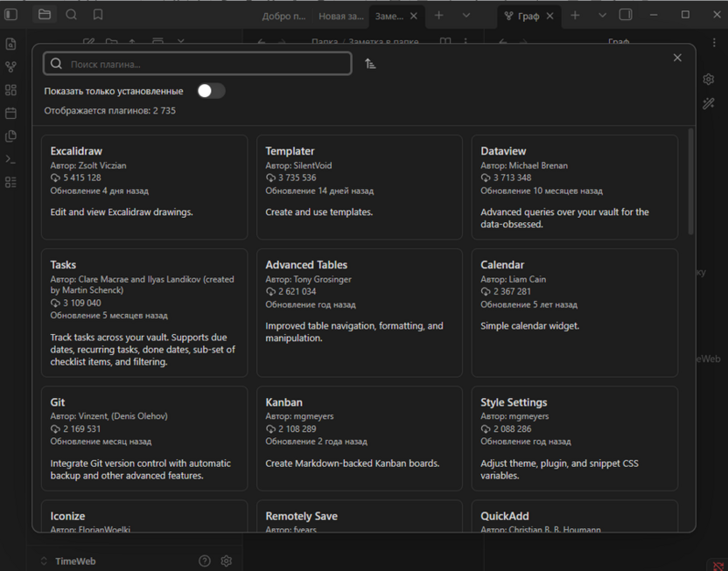Image resolution: width=728 pixels, height=571 pixels.
Task: Click the canvas ribbon icon
Action: 10,90
